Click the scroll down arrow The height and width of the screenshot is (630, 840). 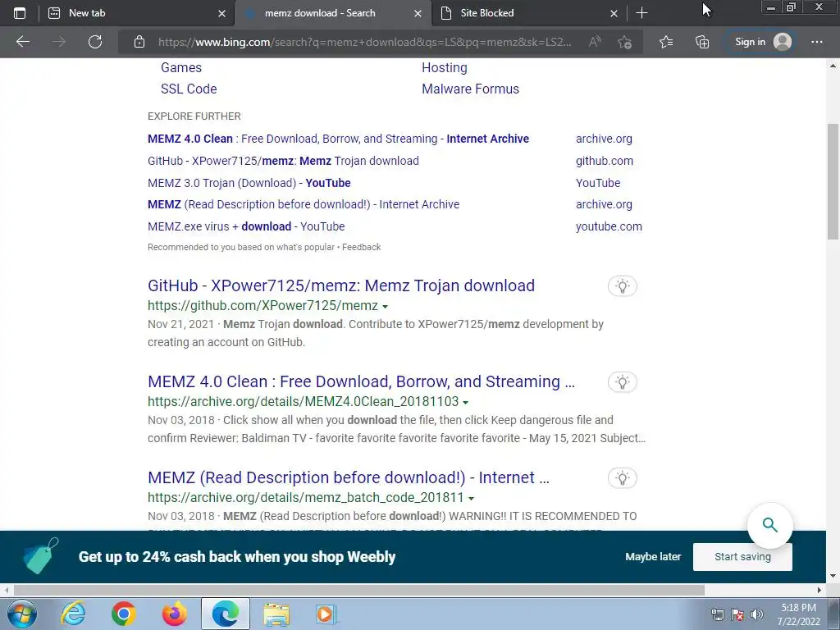833,576
